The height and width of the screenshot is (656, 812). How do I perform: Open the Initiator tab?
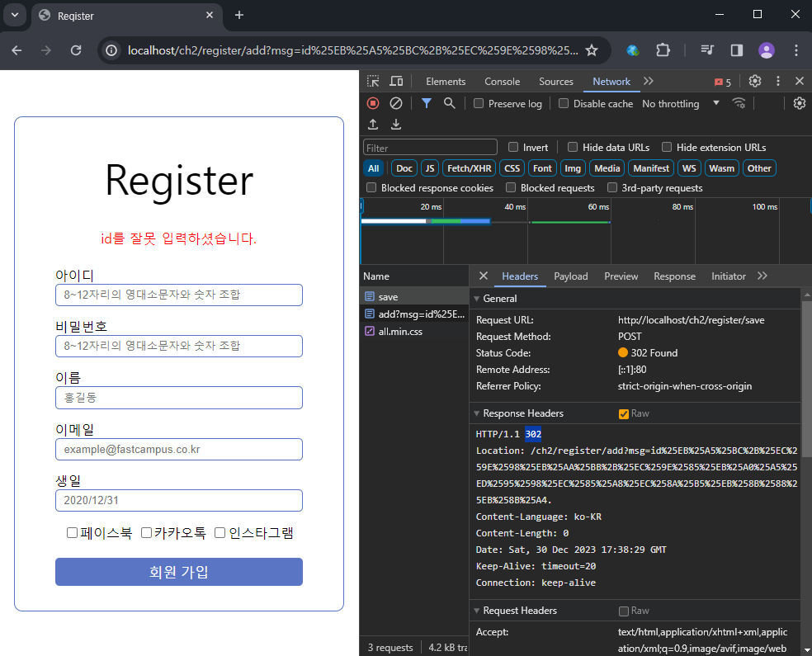point(728,276)
